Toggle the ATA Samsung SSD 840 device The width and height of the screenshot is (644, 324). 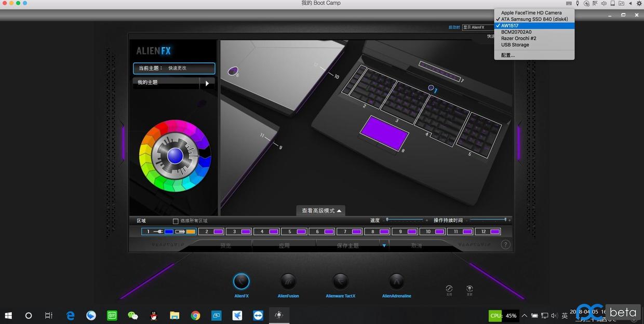pos(534,19)
